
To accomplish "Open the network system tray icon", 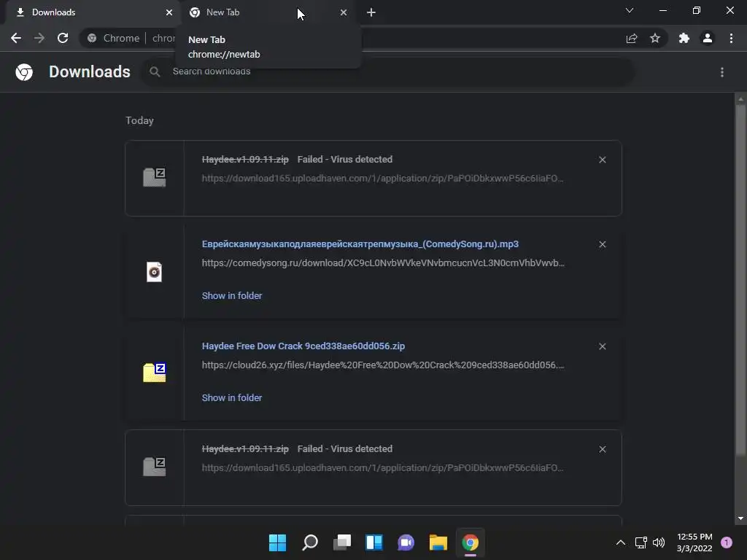I will 641,542.
